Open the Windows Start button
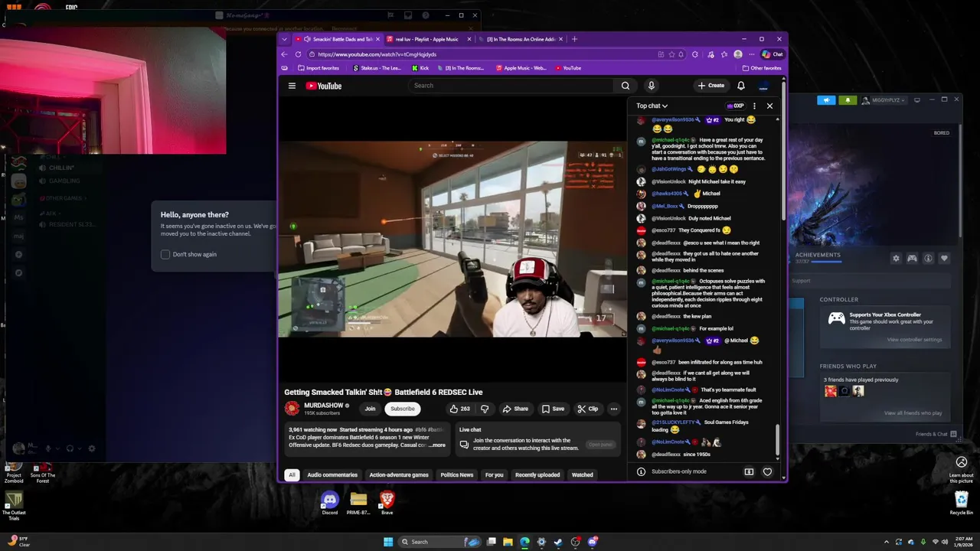Viewport: 980px width, 551px height. [388, 542]
